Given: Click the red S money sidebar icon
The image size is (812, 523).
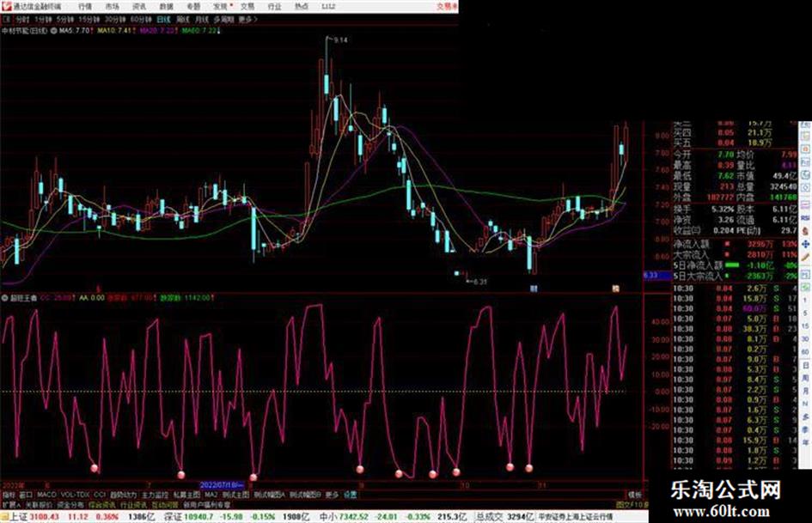Looking at the screenshot, I should [805, 231].
